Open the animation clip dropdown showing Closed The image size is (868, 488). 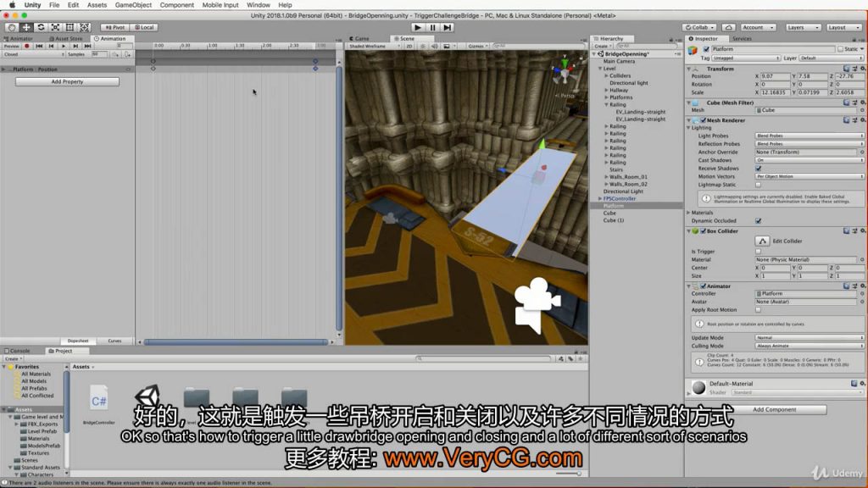point(33,54)
